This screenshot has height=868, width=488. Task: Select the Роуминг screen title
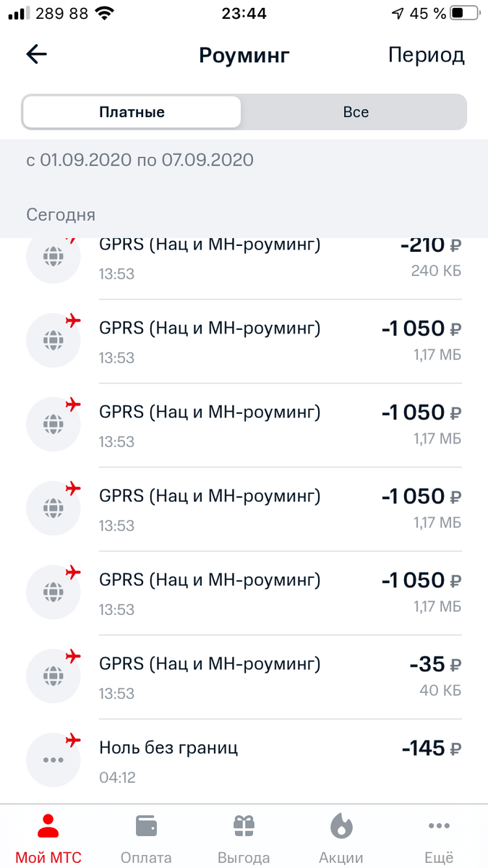(x=244, y=54)
